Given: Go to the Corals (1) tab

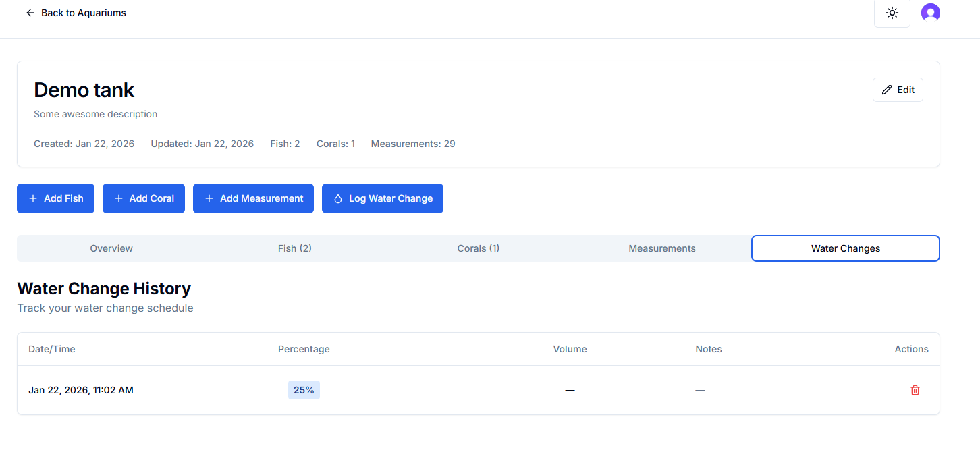Looking at the screenshot, I should pos(478,248).
